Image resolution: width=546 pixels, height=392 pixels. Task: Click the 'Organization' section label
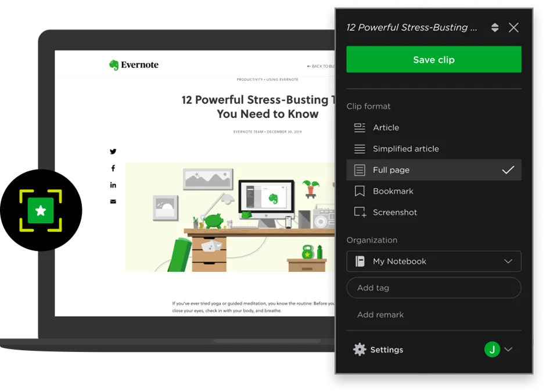click(x=372, y=240)
